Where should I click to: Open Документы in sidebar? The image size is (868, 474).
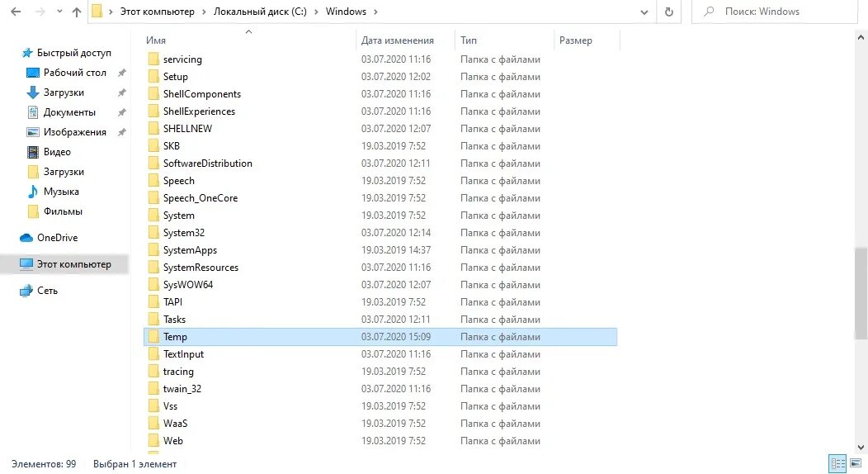coord(61,112)
